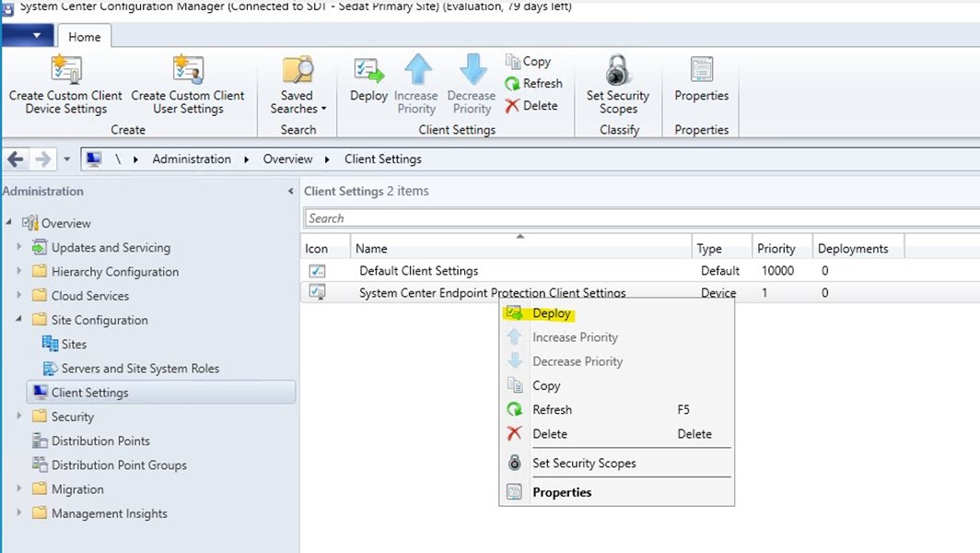This screenshot has width=980, height=553.
Task: Click Client Settings in the breadcrumb
Action: point(383,159)
